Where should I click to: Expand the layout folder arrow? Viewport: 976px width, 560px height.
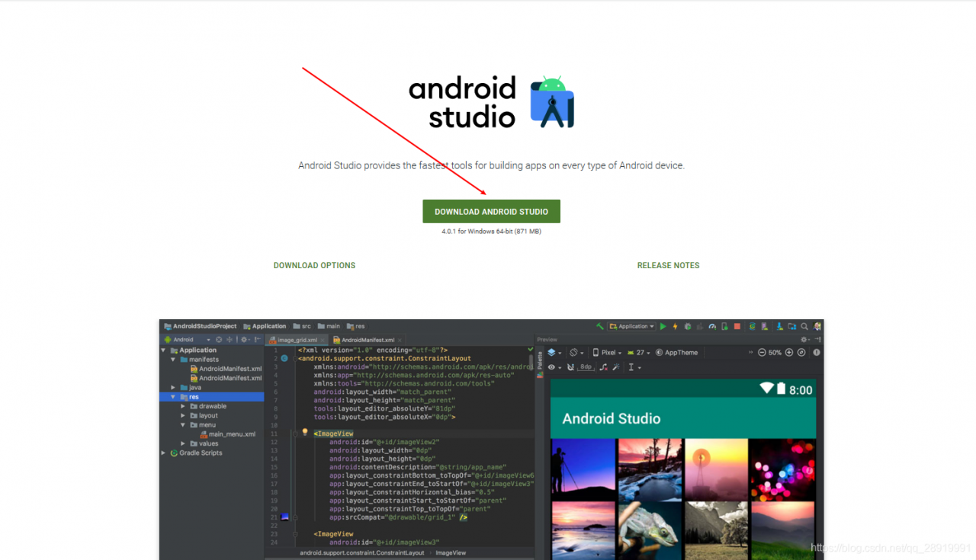click(183, 415)
